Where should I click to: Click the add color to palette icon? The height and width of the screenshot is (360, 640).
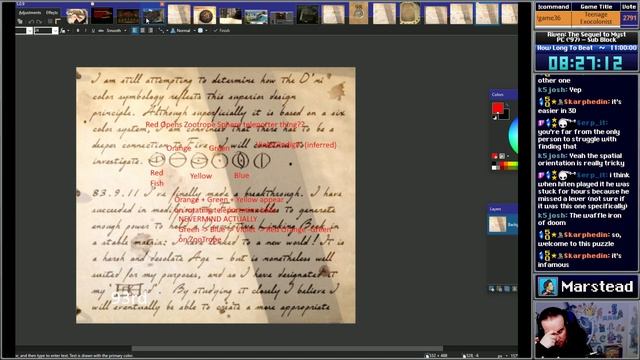[x=494, y=156]
